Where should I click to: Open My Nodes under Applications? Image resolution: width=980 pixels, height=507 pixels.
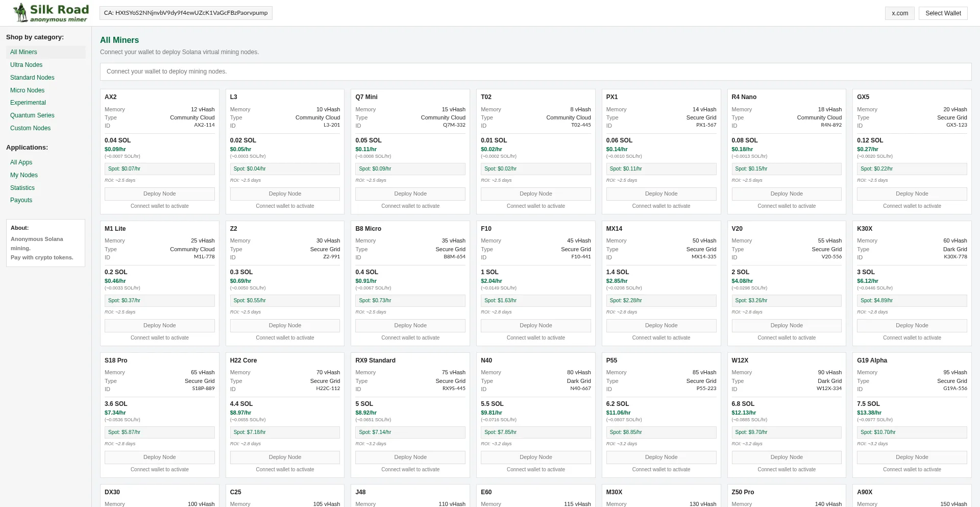point(23,175)
